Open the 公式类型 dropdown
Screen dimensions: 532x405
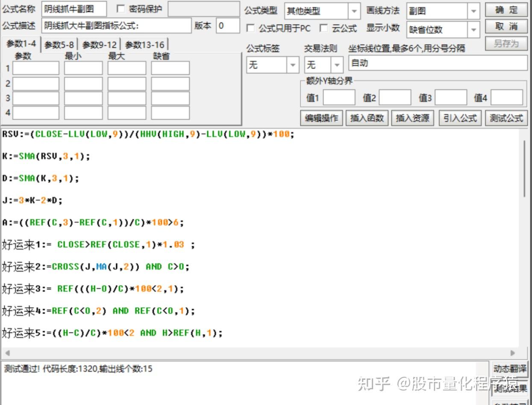click(354, 11)
